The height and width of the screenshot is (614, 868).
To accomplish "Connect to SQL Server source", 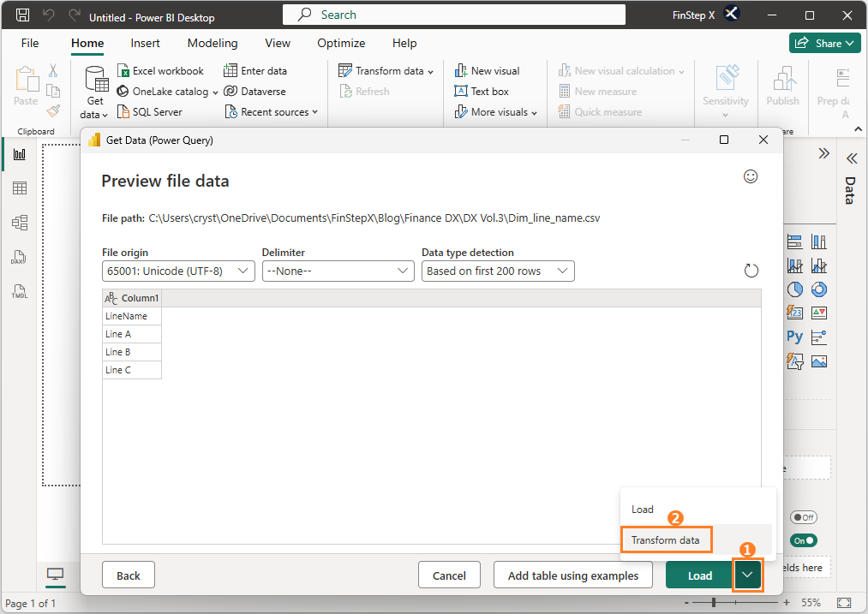I will (149, 111).
